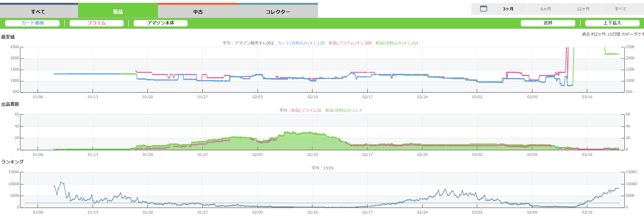
Task: Show すべて in the period selector
Action: pos(620,9)
